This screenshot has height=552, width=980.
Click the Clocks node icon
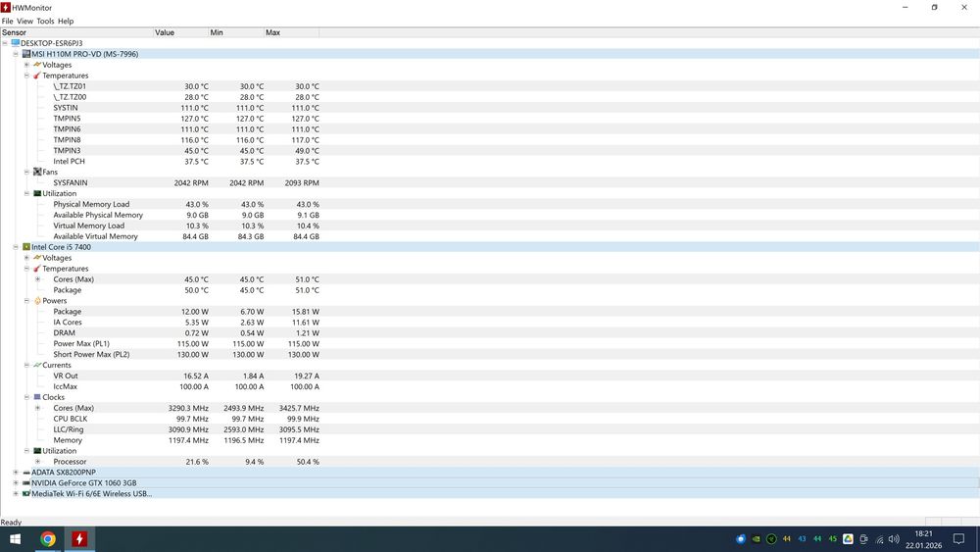(37, 397)
